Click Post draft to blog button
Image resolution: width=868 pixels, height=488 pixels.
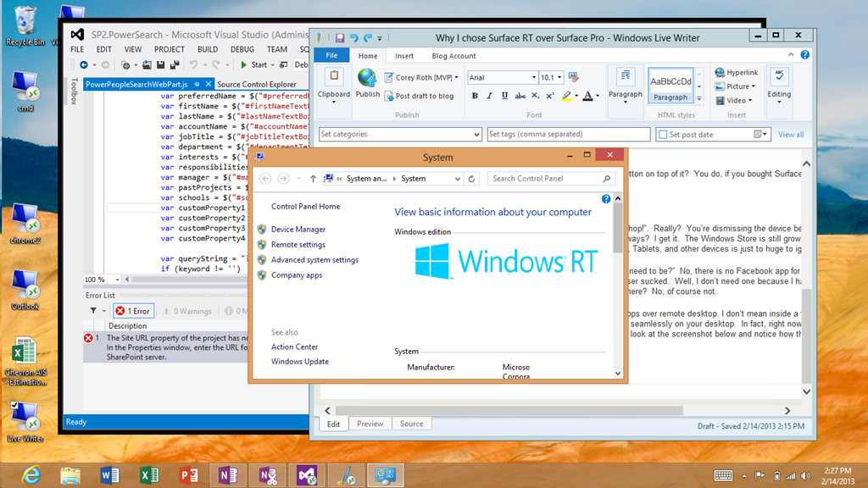(x=419, y=96)
